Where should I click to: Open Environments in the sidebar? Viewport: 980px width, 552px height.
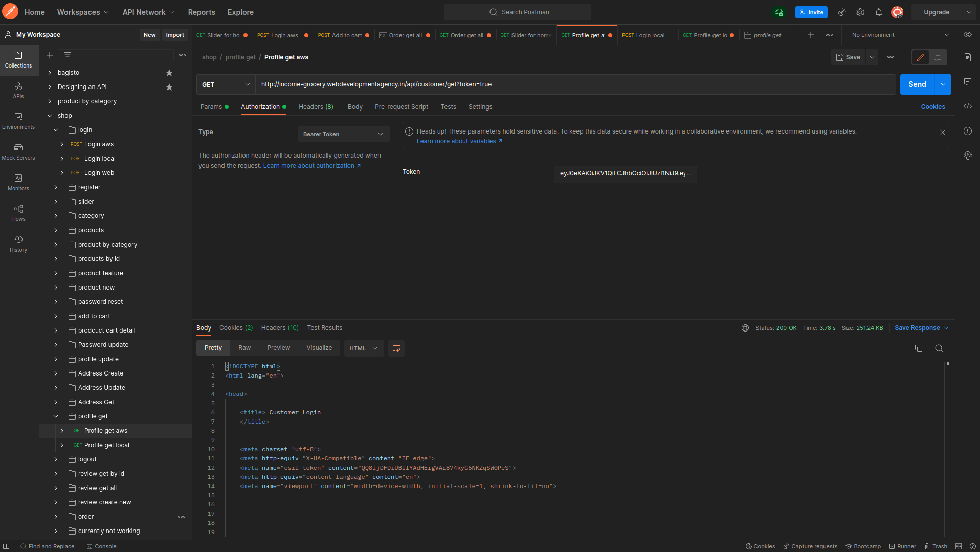coord(18,121)
